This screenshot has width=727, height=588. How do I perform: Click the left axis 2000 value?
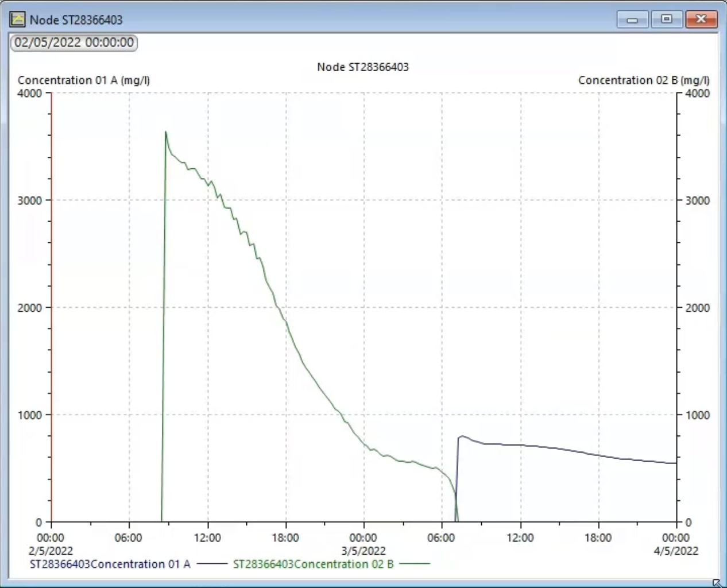pyautogui.click(x=30, y=308)
